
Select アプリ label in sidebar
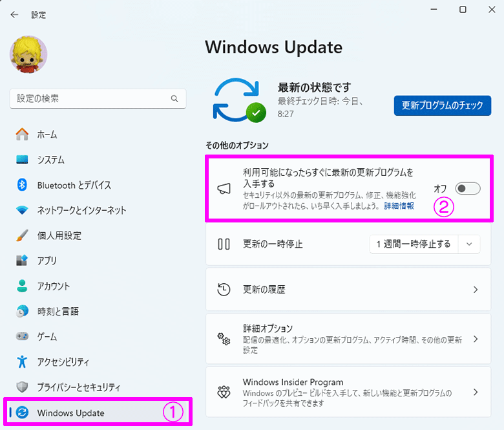pyautogui.click(x=47, y=261)
